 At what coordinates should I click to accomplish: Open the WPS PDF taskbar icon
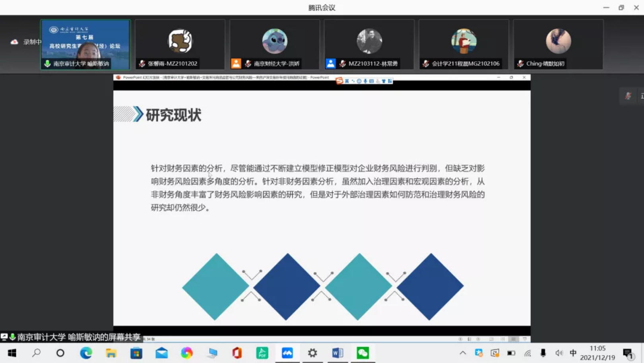262,353
